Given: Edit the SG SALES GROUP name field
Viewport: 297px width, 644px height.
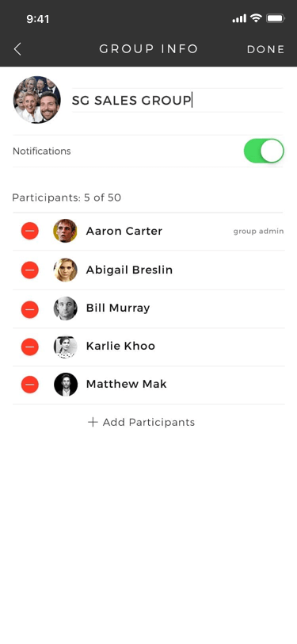Looking at the screenshot, I should coord(177,100).
